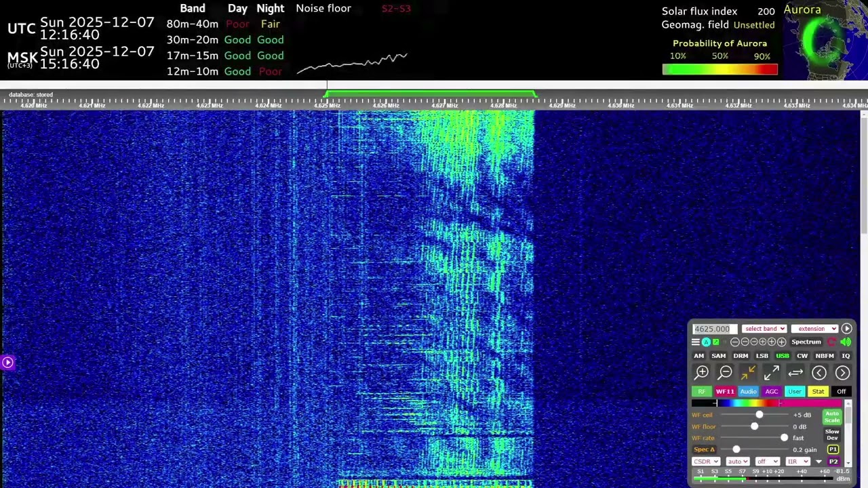Open the hamburger menu in the control panel
868x488 pixels.
[x=696, y=342]
